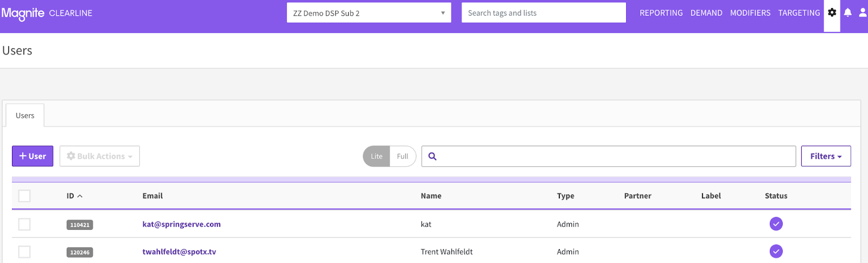The height and width of the screenshot is (263, 868).
Task: Click Trent Wahlfeldt's active status checkmark
Action: pyautogui.click(x=776, y=252)
